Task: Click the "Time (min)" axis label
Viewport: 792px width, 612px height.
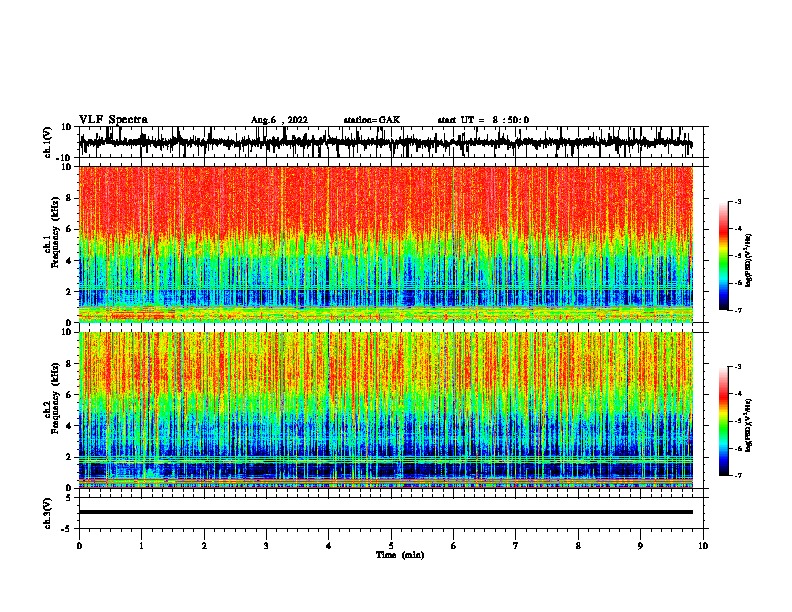Action: [x=400, y=555]
